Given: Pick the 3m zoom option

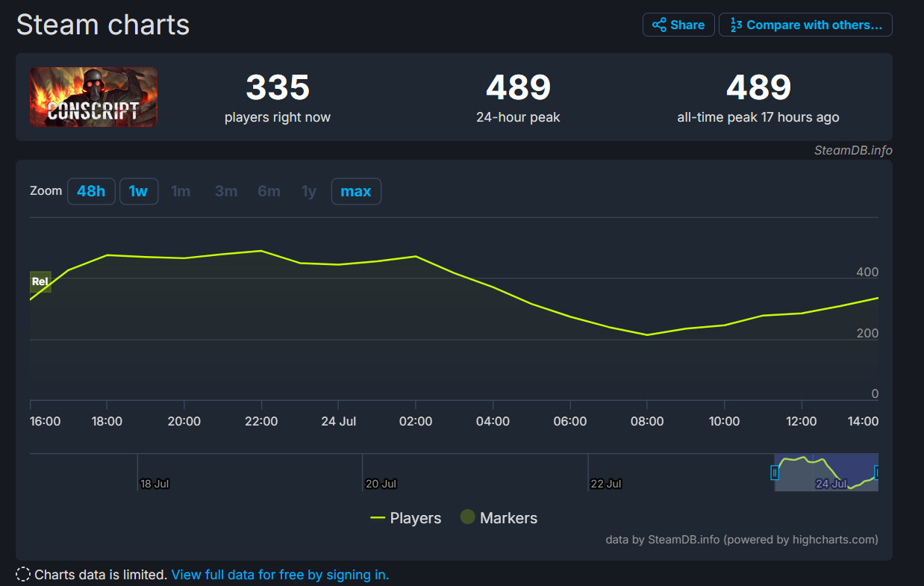Looking at the screenshot, I should click(226, 191).
